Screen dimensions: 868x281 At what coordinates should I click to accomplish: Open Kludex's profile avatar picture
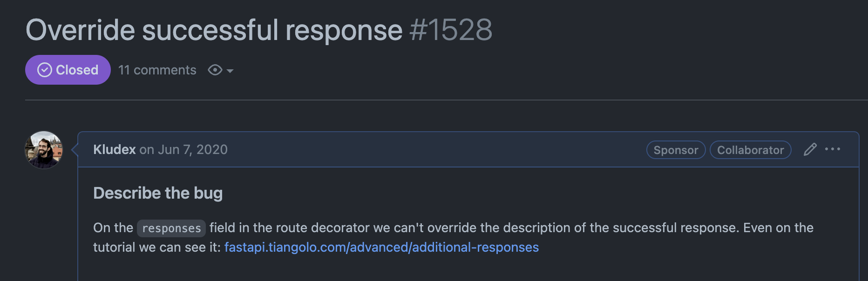click(44, 150)
